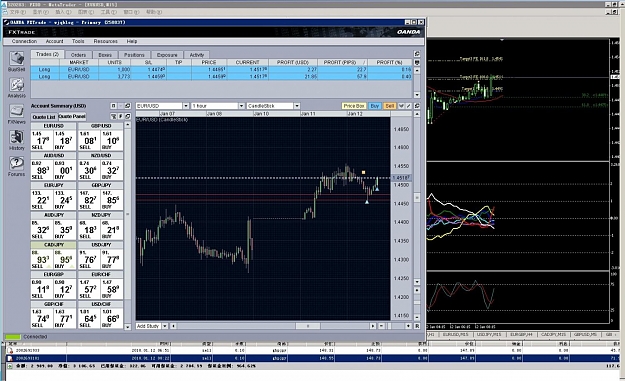Click chart scroll-left arrow
Screen dimensions: 625x381
(x=173, y=326)
